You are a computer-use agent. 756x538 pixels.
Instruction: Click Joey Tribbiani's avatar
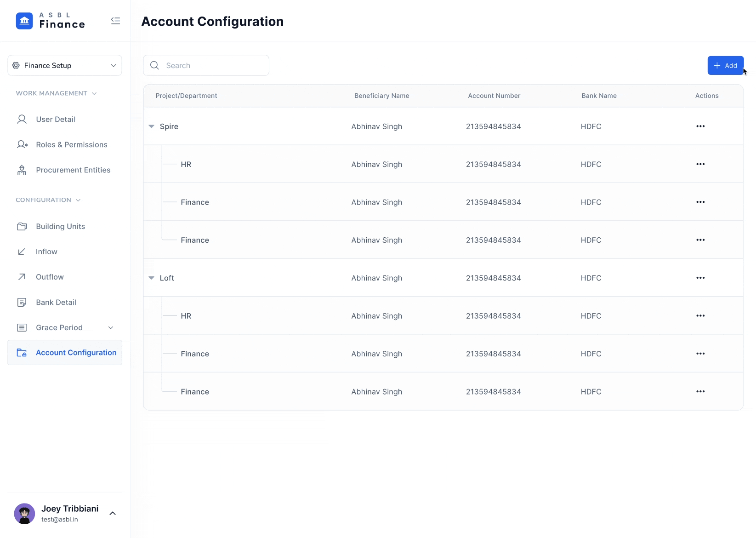(x=24, y=514)
